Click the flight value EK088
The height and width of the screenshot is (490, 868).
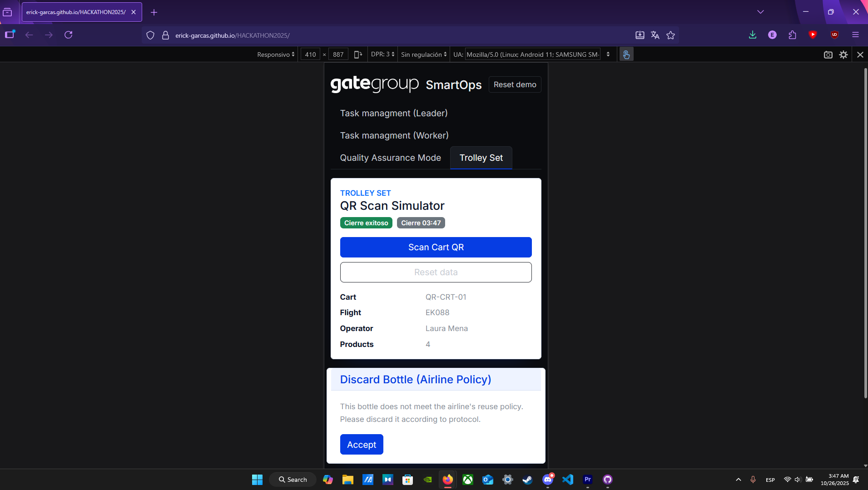point(437,312)
